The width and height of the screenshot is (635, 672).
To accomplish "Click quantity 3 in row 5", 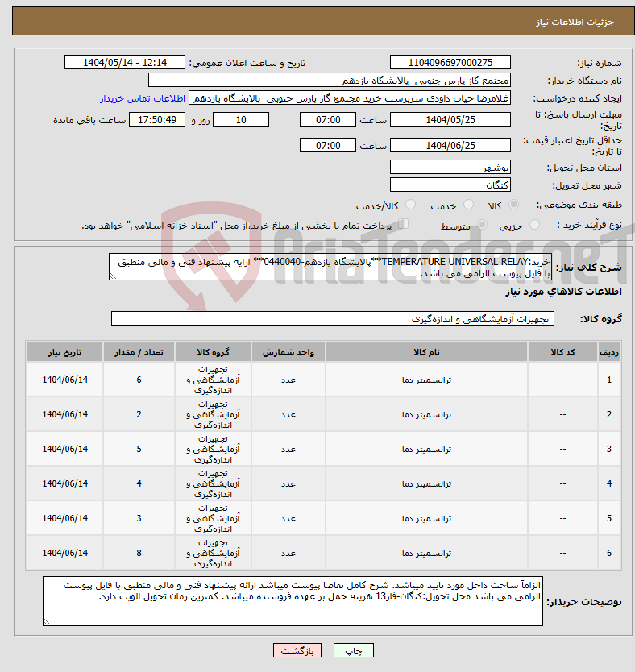I will pos(139,519).
